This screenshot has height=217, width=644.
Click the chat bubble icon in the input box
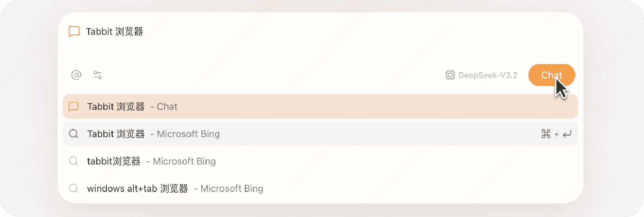click(x=74, y=32)
